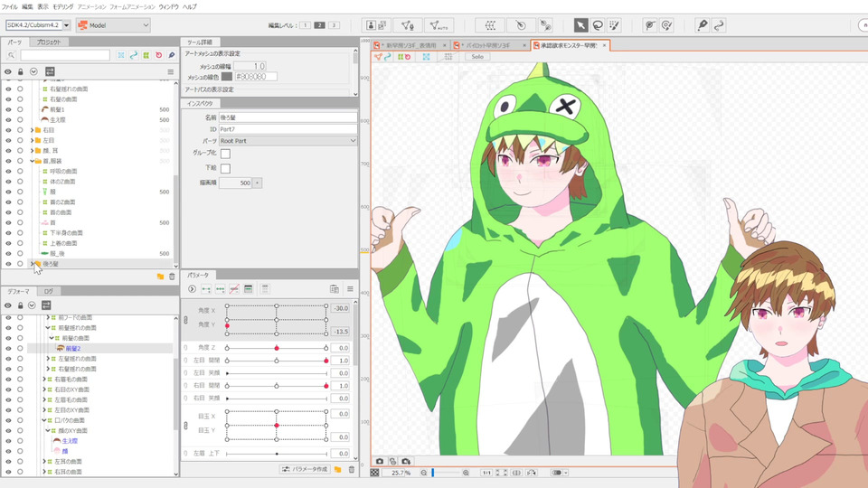Select edit level 1

click(x=305, y=25)
